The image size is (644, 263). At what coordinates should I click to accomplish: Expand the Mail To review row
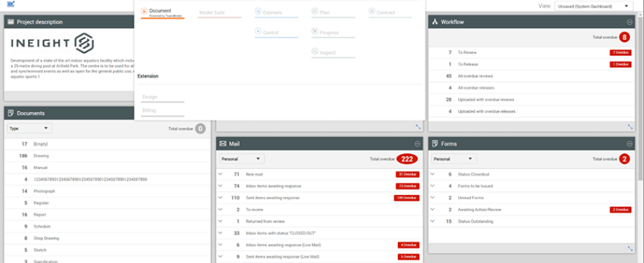coord(221,210)
